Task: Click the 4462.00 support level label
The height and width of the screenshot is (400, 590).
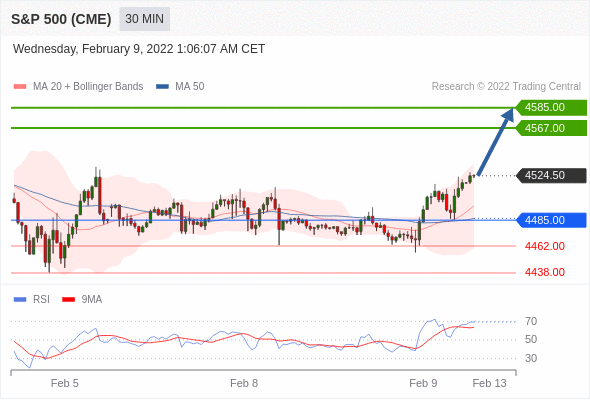Action: coord(544,246)
